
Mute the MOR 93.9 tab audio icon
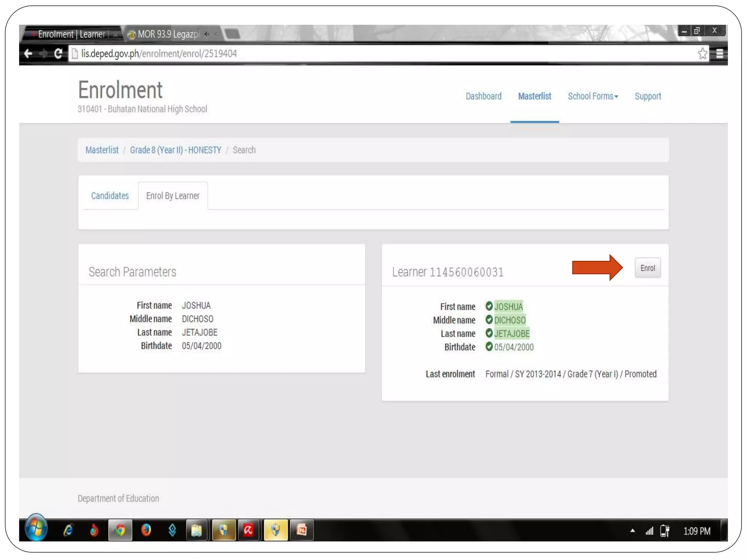tap(207, 34)
